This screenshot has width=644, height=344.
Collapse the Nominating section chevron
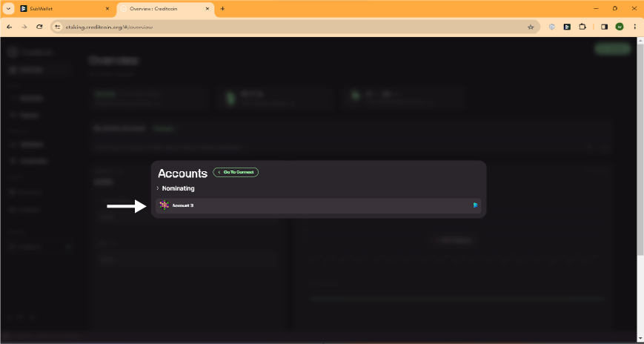tap(158, 188)
